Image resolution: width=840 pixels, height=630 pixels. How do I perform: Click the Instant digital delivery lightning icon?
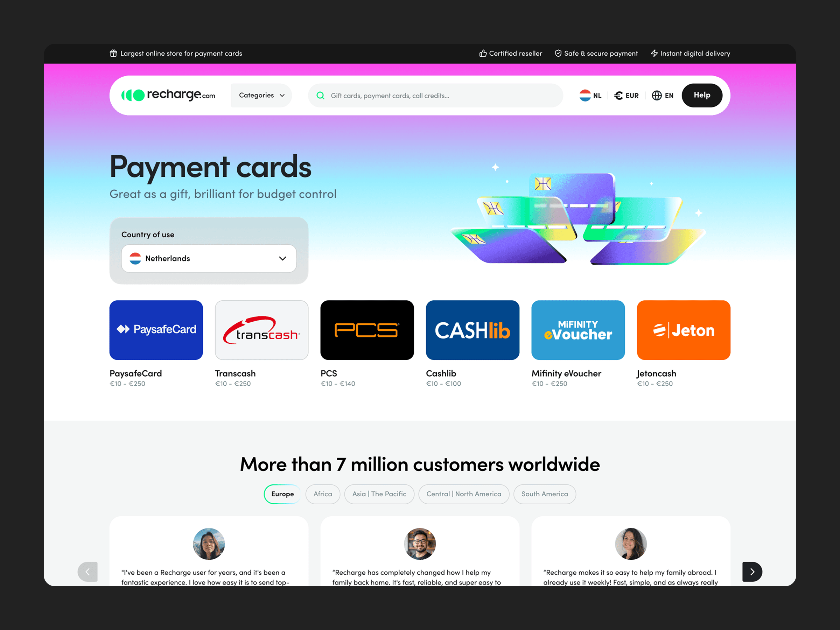click(654, 53)
